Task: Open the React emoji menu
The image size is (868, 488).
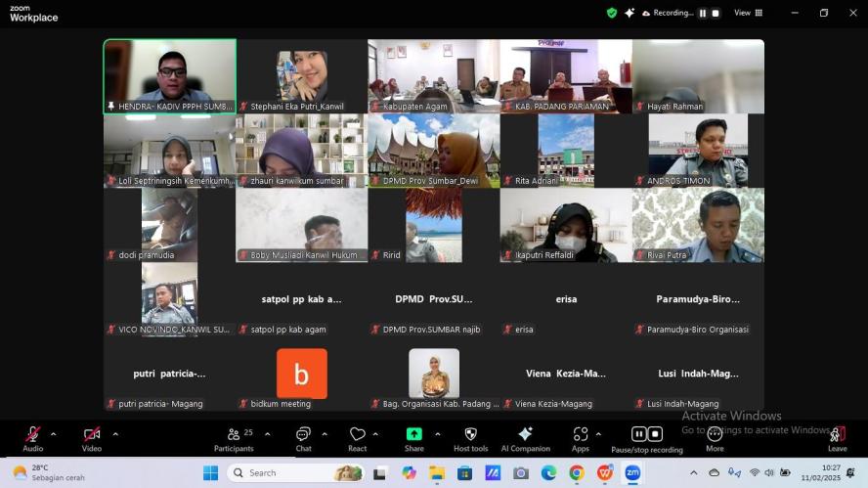Action: [357, 437]
